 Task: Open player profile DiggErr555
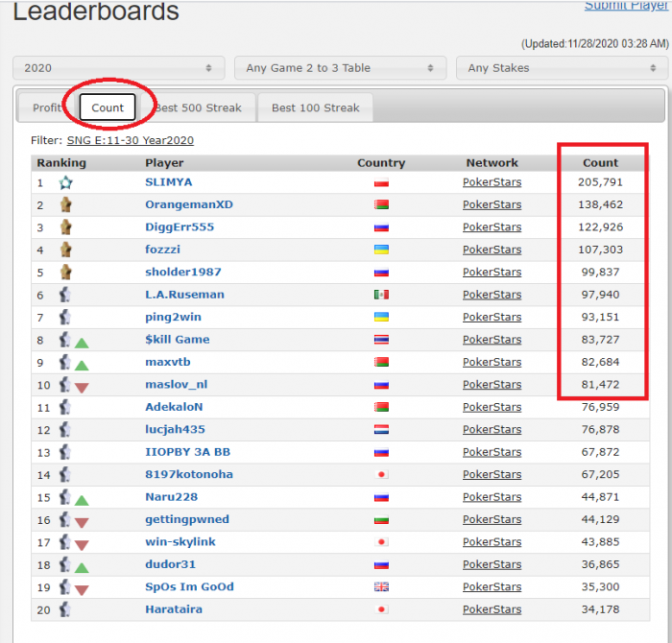[180, 227]
